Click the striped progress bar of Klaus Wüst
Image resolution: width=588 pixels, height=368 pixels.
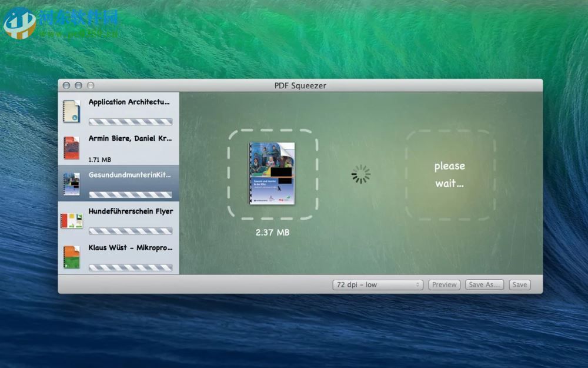tap(131, 267)
